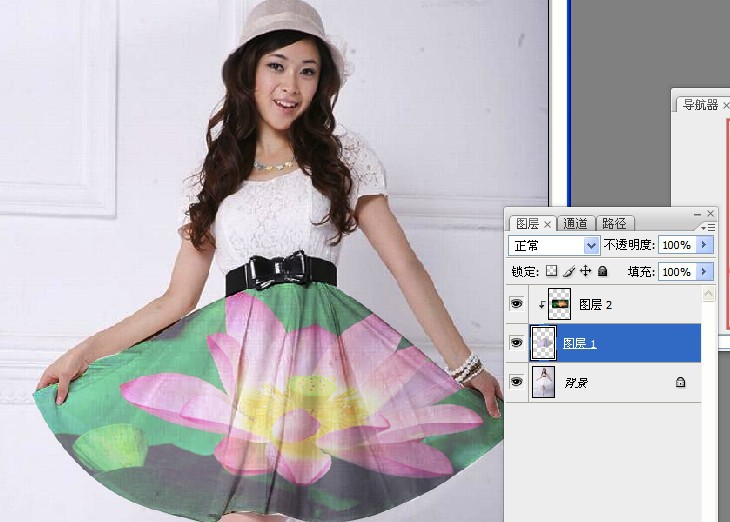The width and height of the screenshot is (730, 522).
Task: Minimize the layers panel
Action: [697, 214]
